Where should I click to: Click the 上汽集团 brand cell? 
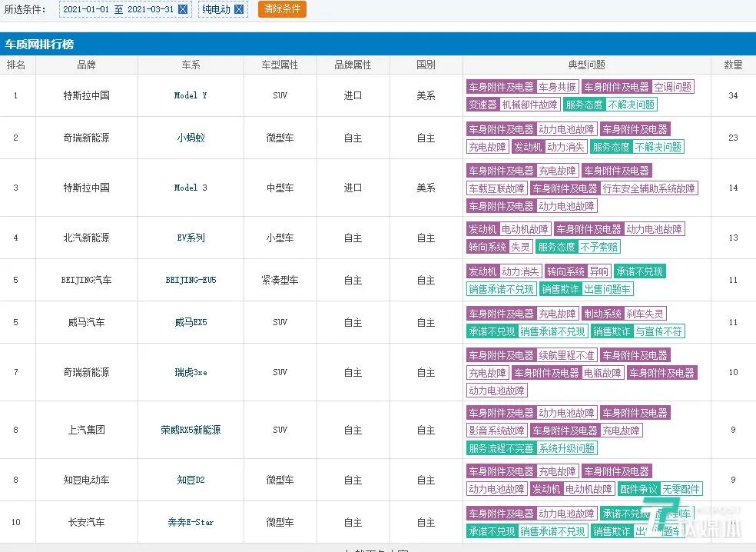pos(86,430)
